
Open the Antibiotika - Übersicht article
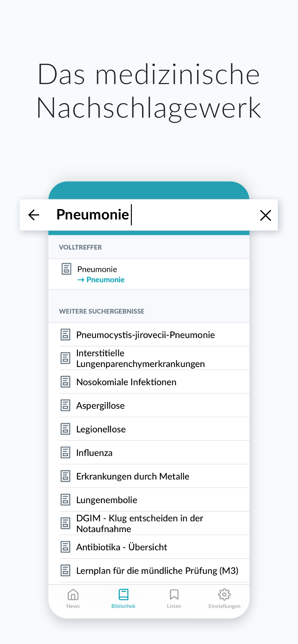click(122, 547)
